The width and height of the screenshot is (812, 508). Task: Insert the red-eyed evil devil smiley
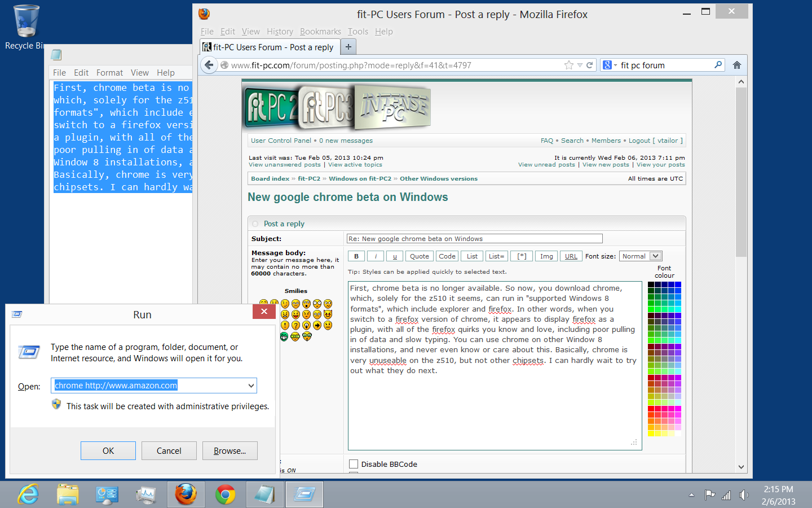[x=328, y=314]
